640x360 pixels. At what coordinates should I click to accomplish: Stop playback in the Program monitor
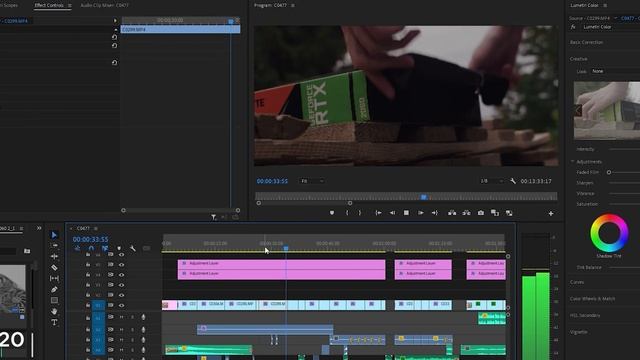coord(406,213)
